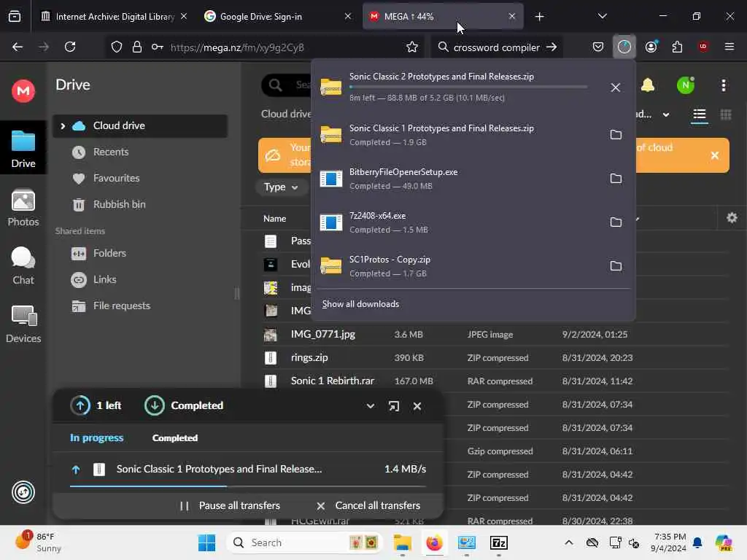Expand the truncated toolbar dropdown arrow

(666, 114)
